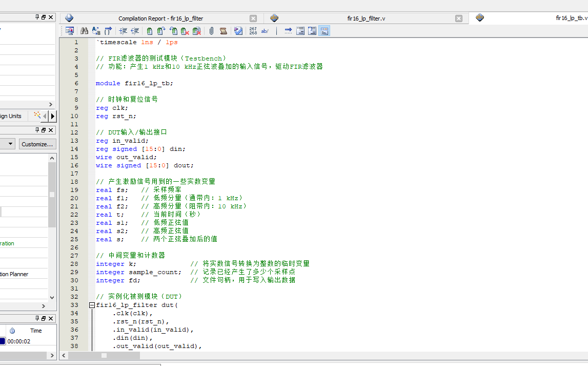
Task: Click the 'reg signed [15:0] din;' line
Action: point(140,149)
